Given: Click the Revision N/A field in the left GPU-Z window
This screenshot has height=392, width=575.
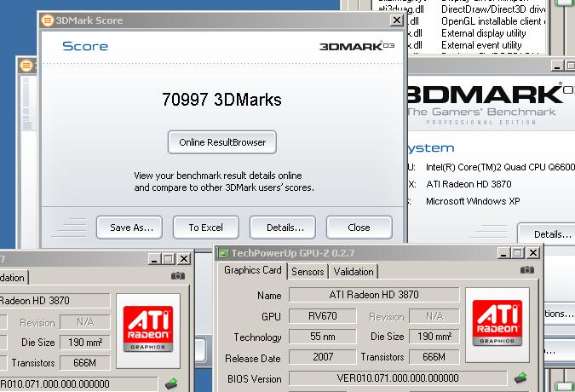Looking at the screenshot, I should pos(85,322).
